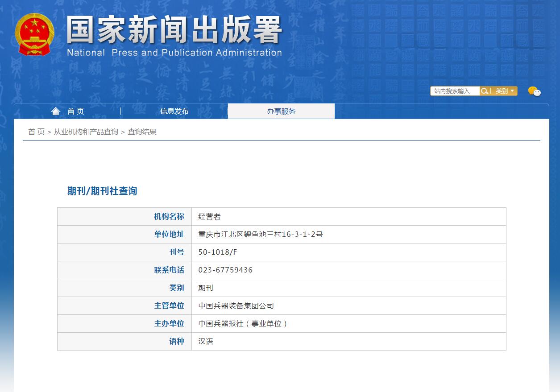Switch to the 信息发布 tab
The height and width of the screenshot is (392, 560).
[174, 111]
